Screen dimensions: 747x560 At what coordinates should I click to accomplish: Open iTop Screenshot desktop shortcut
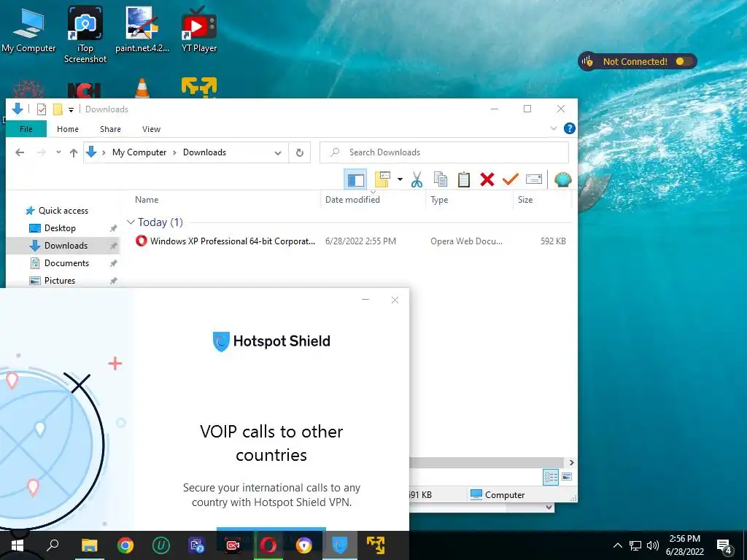(85, 34)
